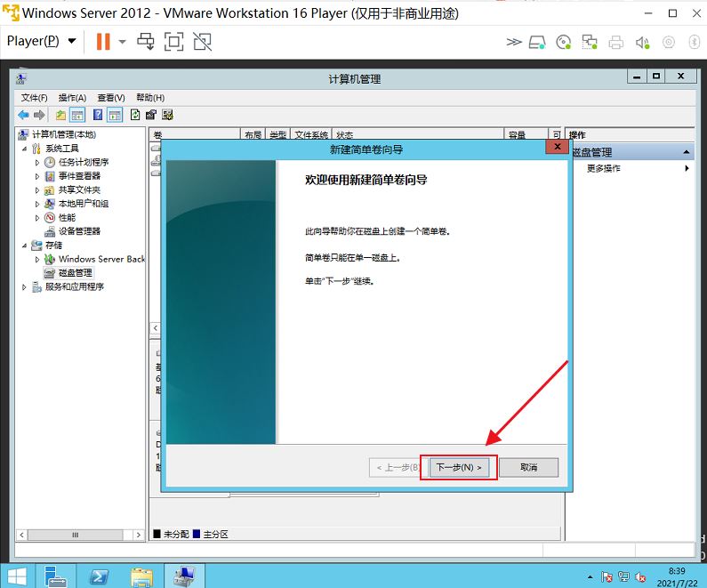This screenshot has width=707, height=588.
Task: Expand the 任务计划程序 node
Action: click(37, 162)
